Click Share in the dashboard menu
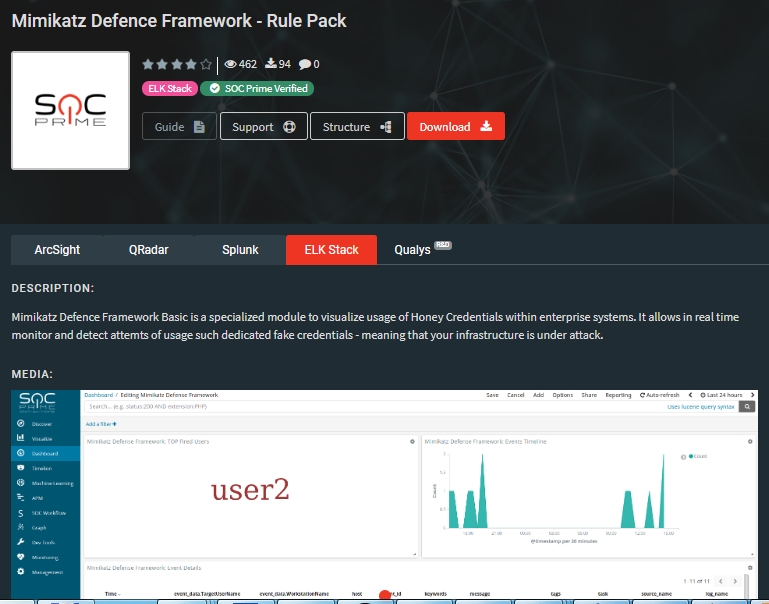The width and height of the screenshot is (769, 604). 589,395
